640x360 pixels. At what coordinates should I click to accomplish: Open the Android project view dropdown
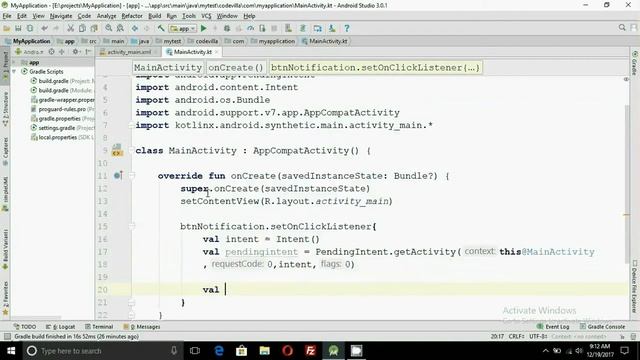(x=29, y=52)
